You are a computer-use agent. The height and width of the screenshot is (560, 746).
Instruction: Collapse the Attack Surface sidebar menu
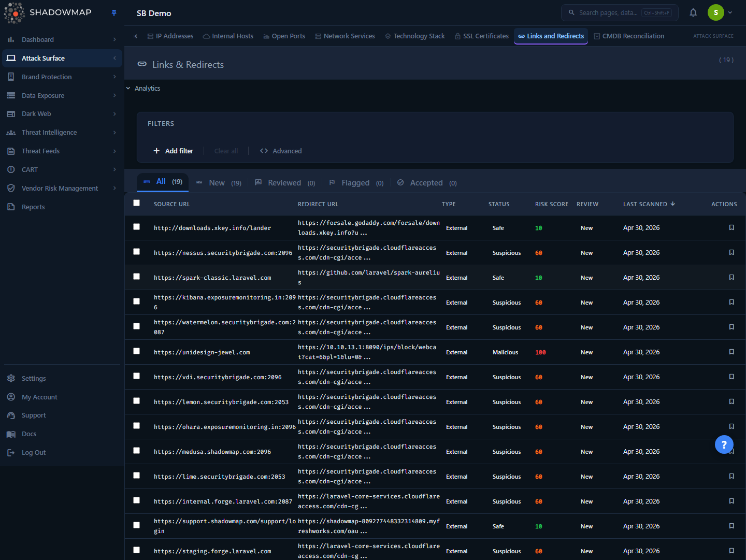pos(114,58)
